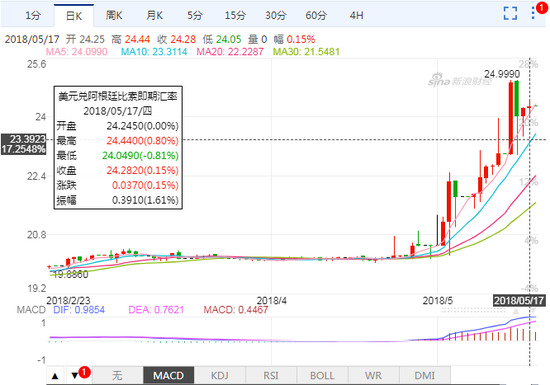Click the 24.9990 high price label
Viewport: 550px width, 385px height.
point(502,74)
